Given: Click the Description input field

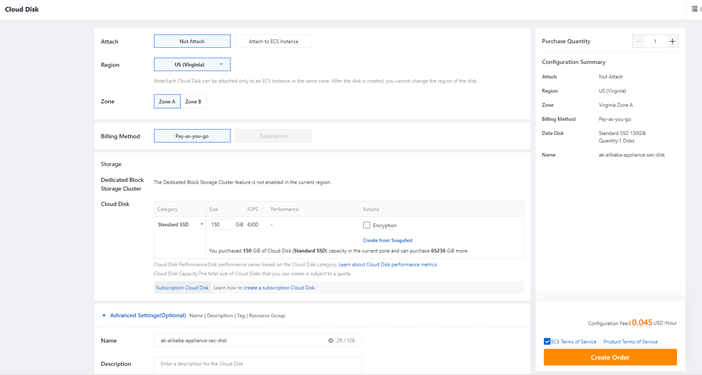Looking at the screenshot, I should pyautogui.click(x=257, y=364).
